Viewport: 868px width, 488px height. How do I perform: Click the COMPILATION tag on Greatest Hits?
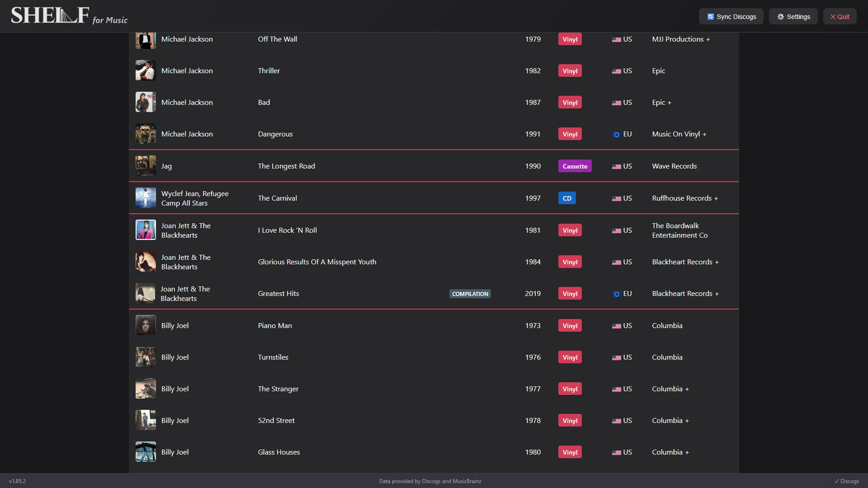click(470, 294)
